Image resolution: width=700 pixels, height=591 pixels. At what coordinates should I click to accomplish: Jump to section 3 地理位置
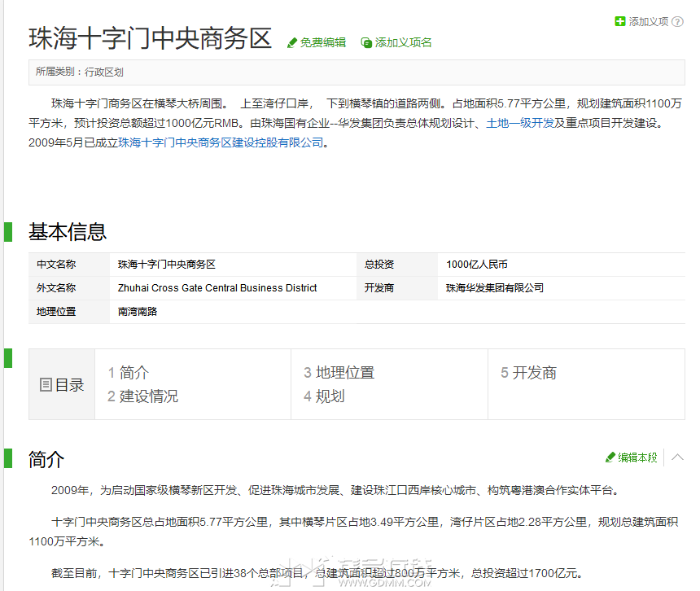pos(339,373)
